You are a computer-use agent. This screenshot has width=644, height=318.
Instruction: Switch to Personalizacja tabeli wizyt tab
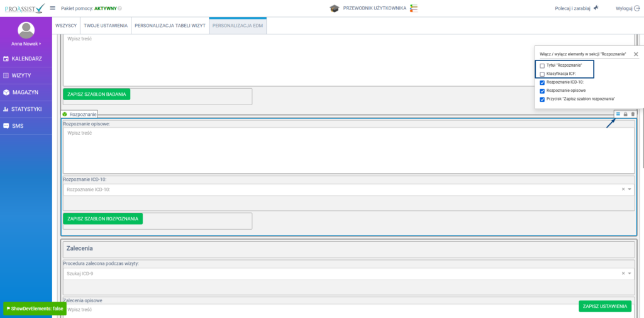[170, 26]
